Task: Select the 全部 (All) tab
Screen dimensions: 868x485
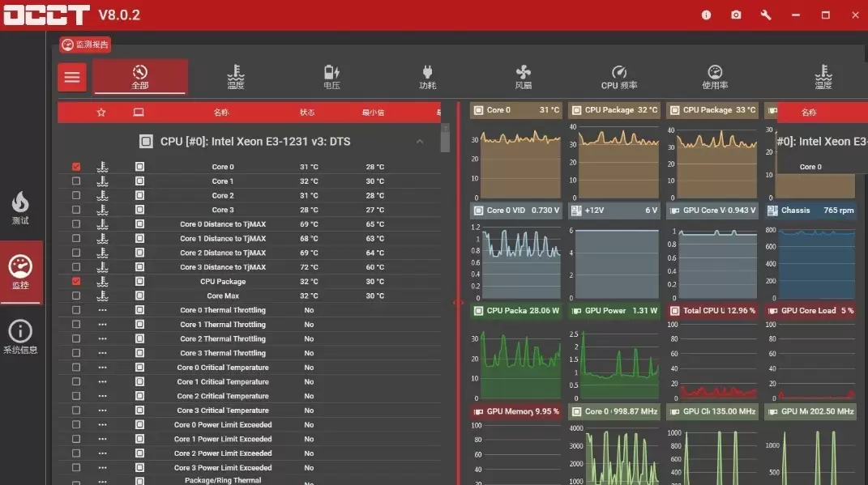Action: 140,77
